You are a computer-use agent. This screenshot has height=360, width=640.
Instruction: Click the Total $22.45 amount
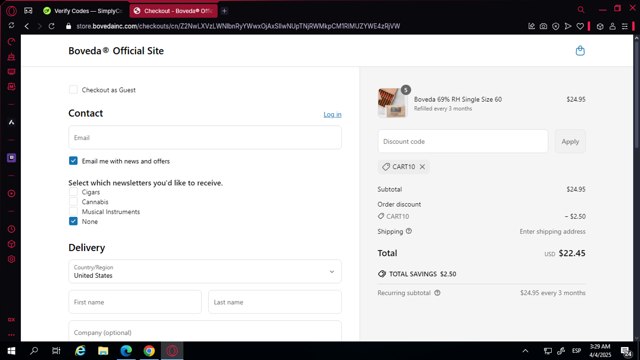572,253
